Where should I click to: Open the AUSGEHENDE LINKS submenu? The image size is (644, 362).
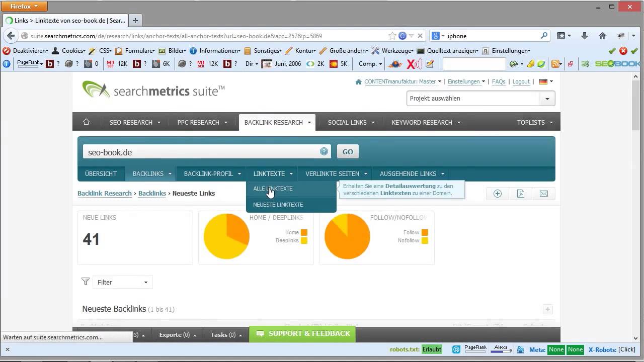pyautogui.click(x=412, y=173)
